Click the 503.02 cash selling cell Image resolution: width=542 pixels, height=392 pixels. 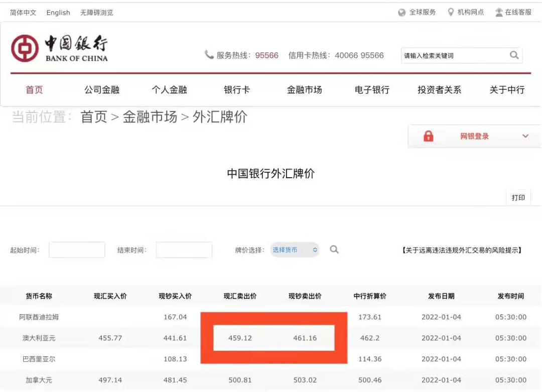point(305,380)
